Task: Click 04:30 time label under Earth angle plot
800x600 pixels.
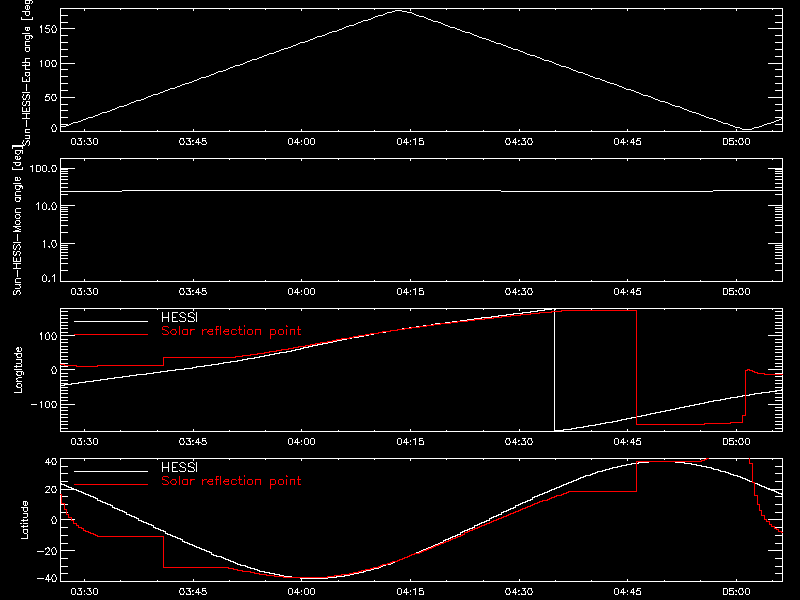Action: pyautogui.click(x=519, y=141)
